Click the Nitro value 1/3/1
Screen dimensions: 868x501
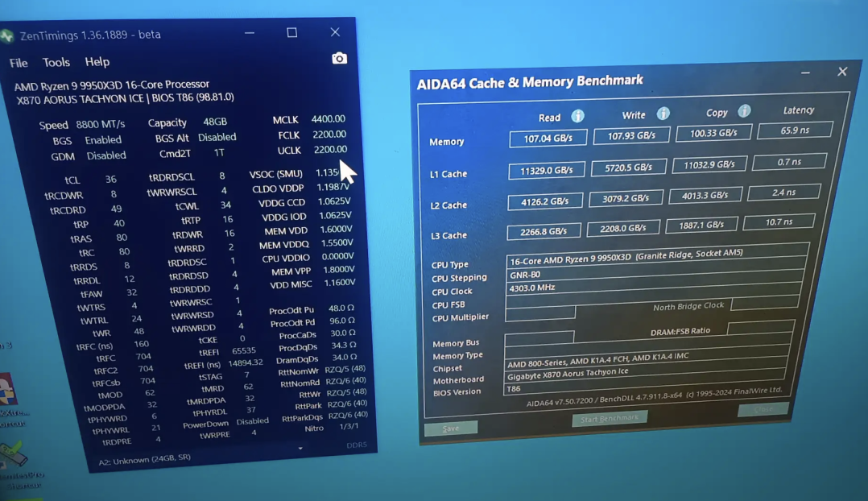click(349, 426)
